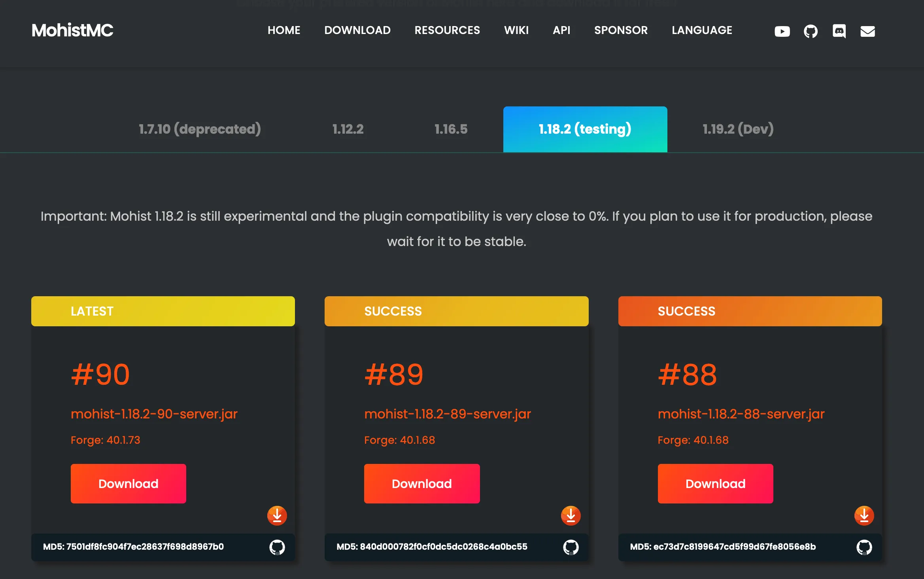Click the #90 build number
The height and width of the screenshot is (579, 924).
100,375
